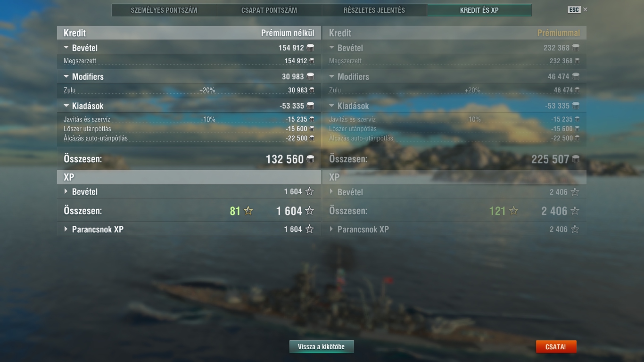The height and width of the screenshot is (362, 644).
Task: Click star icon beside left total 1 604
Action: (x=309, y=211)
